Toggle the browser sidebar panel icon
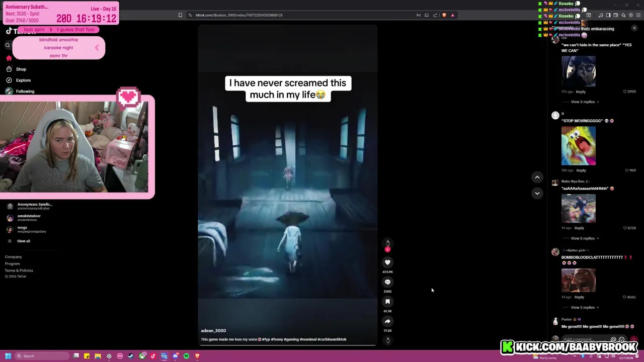Screen dimensions: 644x362 [608, 15]
